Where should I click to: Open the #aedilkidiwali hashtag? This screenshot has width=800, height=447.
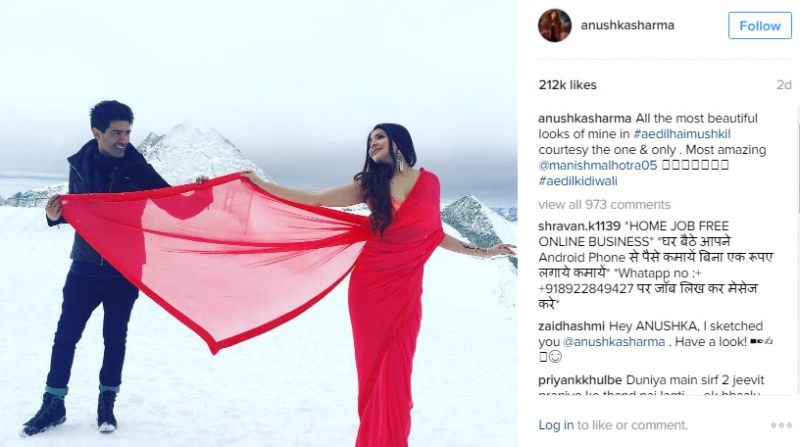coord(578,181)
